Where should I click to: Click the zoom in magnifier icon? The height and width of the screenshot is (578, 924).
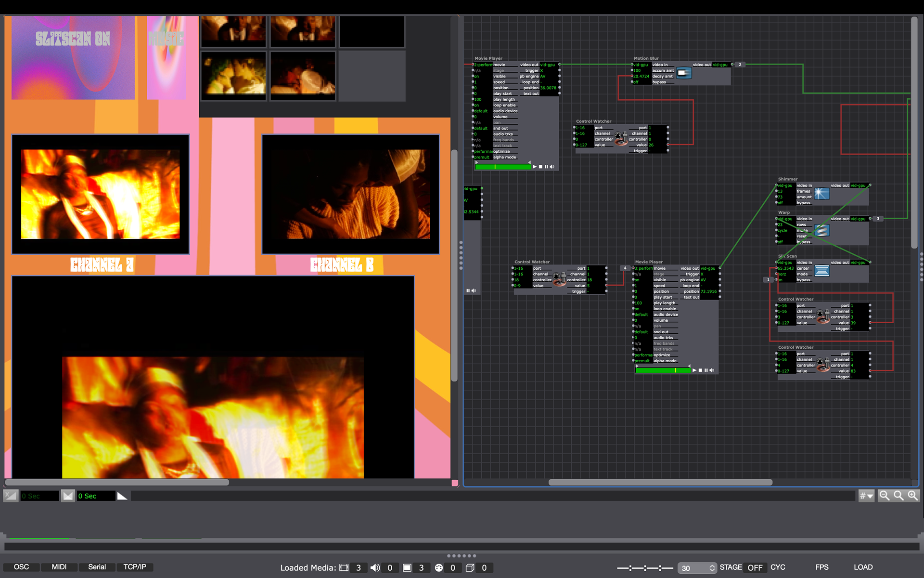912,496
